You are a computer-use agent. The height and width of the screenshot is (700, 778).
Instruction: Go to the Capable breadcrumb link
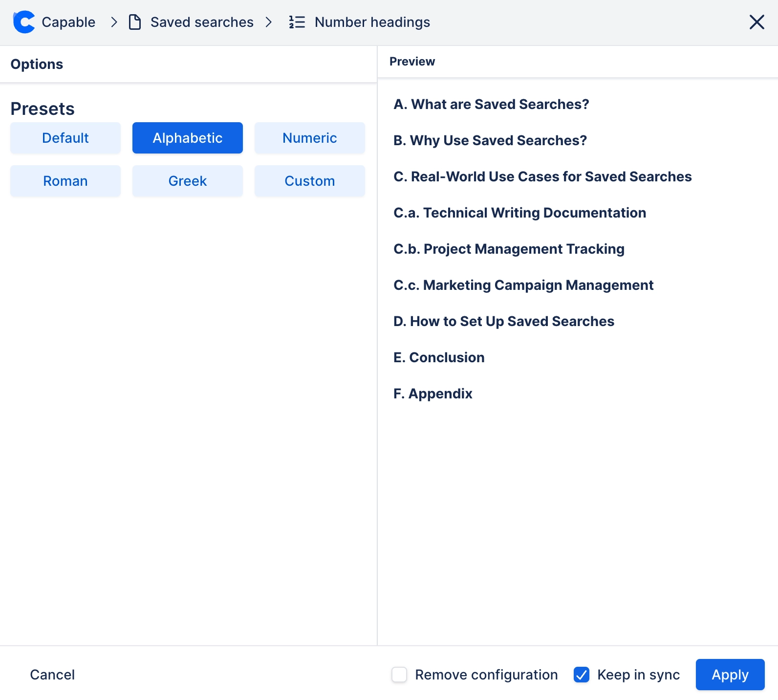click(x=68, y=22)
